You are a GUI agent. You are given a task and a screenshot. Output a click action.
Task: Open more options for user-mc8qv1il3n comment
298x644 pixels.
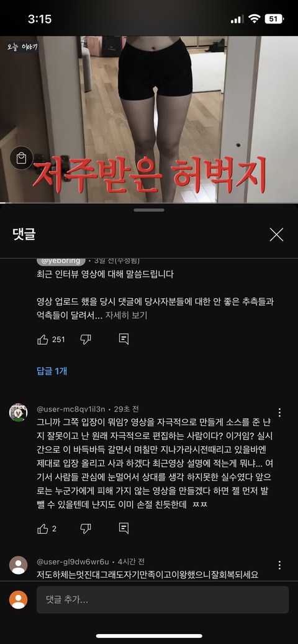click(279, 412)
